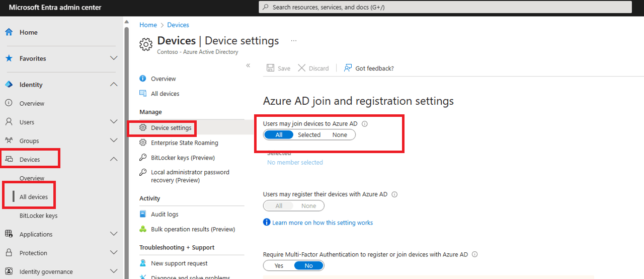
Task: Set join devices option to Selected
Action: [309, 134]
